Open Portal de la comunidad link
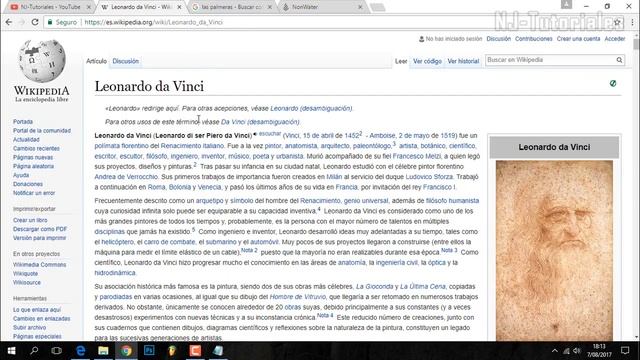Screen dimensions: 640x360 click(42, 131)
